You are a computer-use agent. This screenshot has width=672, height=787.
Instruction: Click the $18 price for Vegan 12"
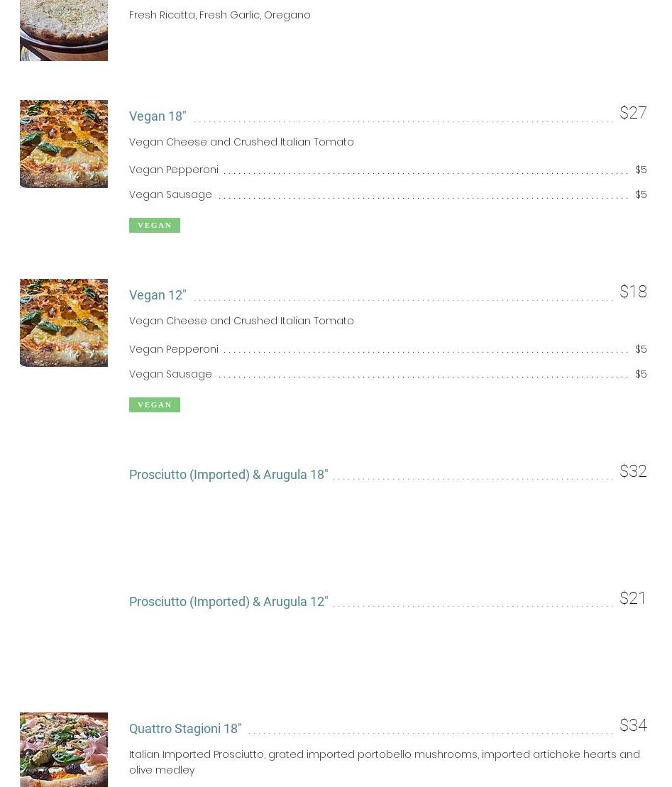[633, 292]
